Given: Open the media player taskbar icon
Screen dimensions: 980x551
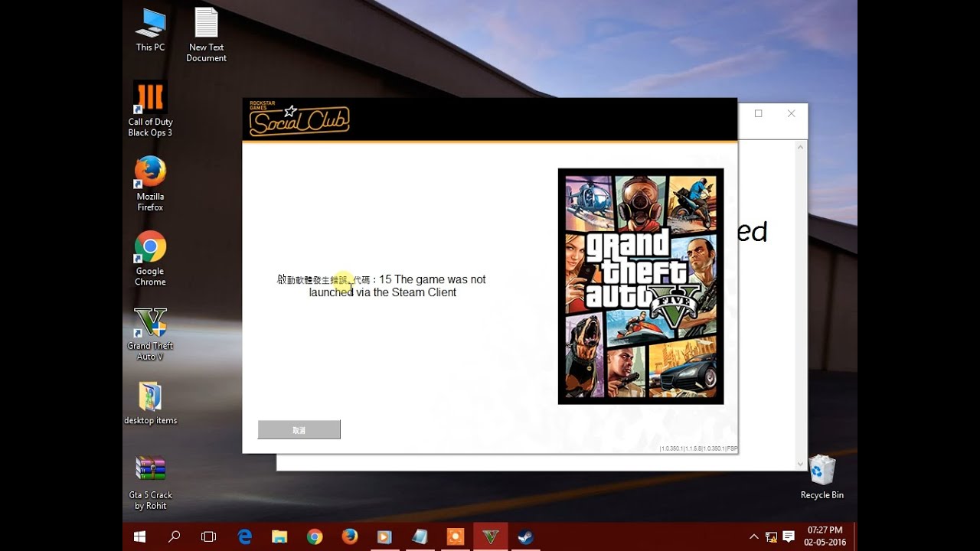Looking at the screenshot, I should tap(384, 536).
